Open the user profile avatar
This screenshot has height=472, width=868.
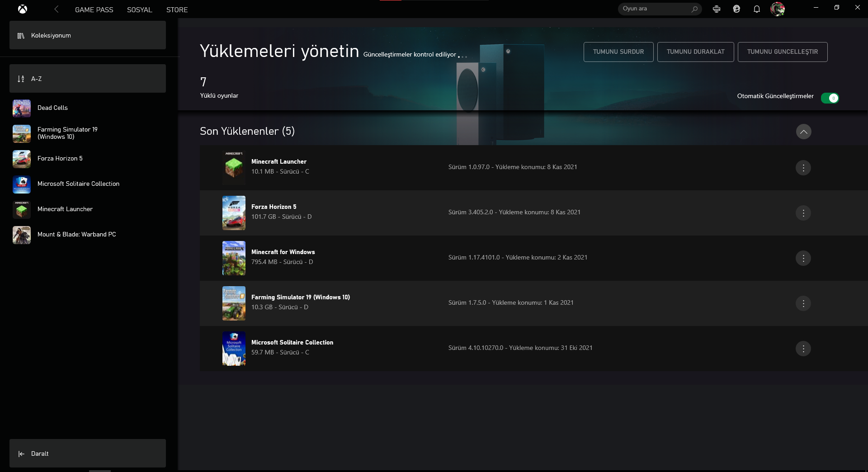[x=778, y=9]
